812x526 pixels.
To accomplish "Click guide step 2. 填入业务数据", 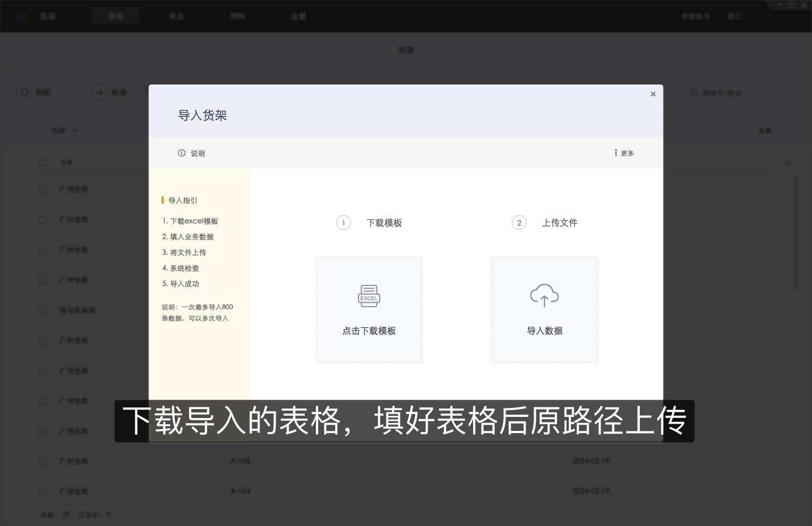I will coord(188,237).
